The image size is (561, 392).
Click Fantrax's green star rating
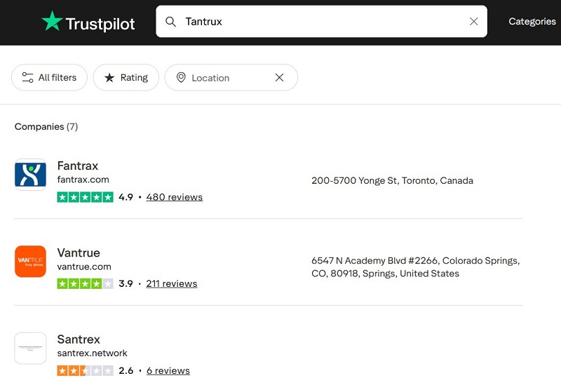tap(85, 197)
